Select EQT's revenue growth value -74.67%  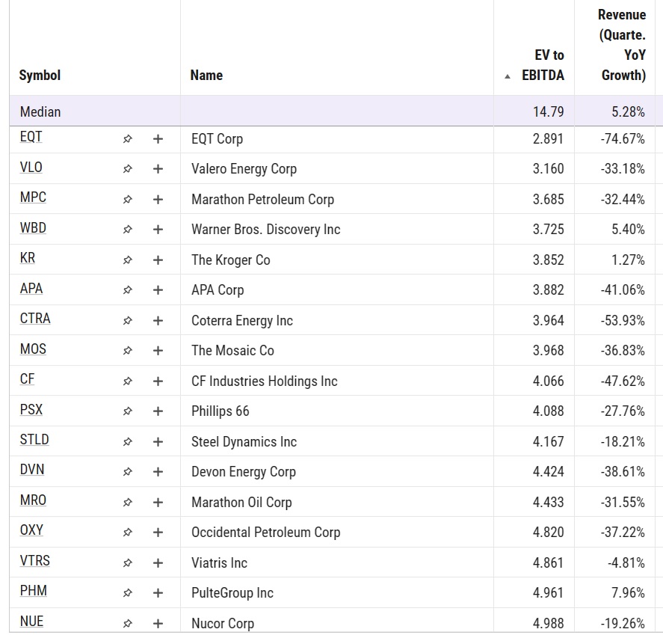click(623, 139)
